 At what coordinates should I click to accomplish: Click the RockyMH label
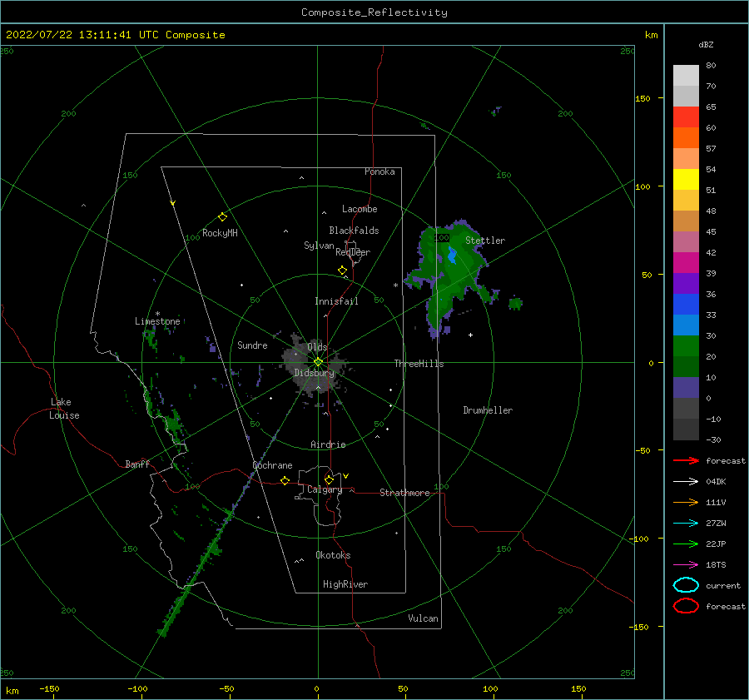tap(220, 233)
